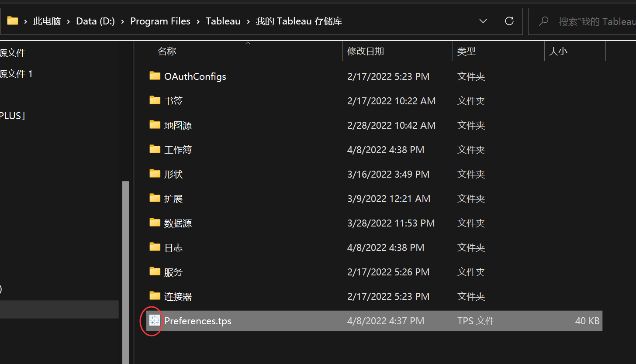Click the Preferences.tps file name

pos(198,321)
